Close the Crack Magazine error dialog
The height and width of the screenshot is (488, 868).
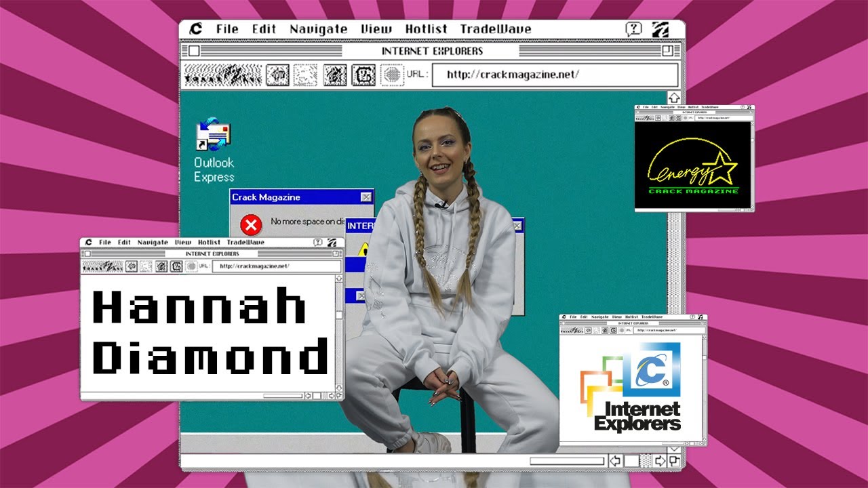tap(366, 197)
